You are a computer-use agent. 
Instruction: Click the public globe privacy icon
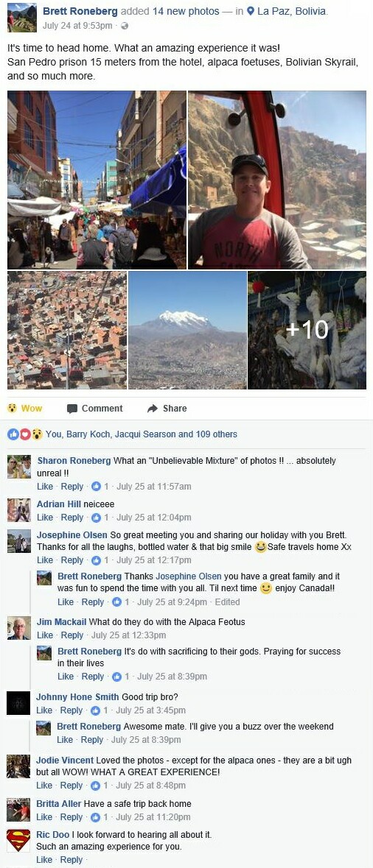click(x=124, y=26)
